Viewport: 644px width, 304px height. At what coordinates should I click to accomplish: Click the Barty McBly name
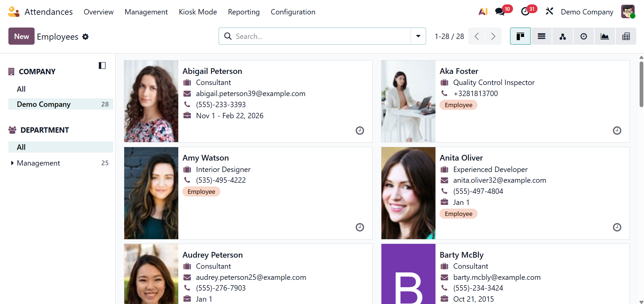(x=462, y=255)
